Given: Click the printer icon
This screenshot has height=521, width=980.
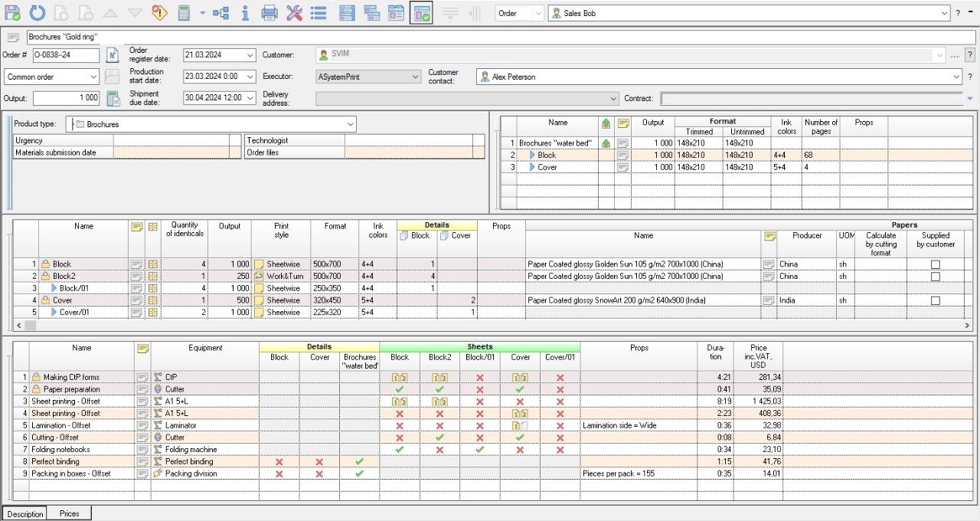Looking at the screenshot, I should 269,13.
